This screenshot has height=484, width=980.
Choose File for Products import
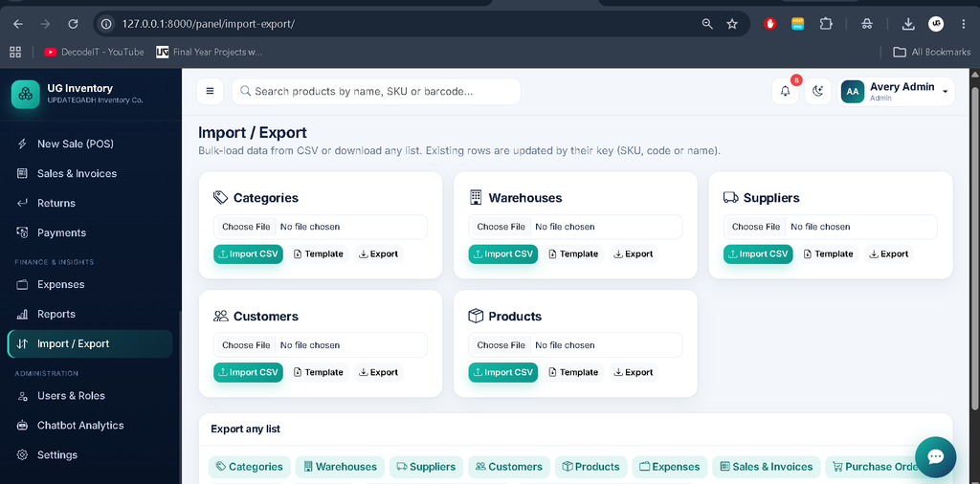501,345
